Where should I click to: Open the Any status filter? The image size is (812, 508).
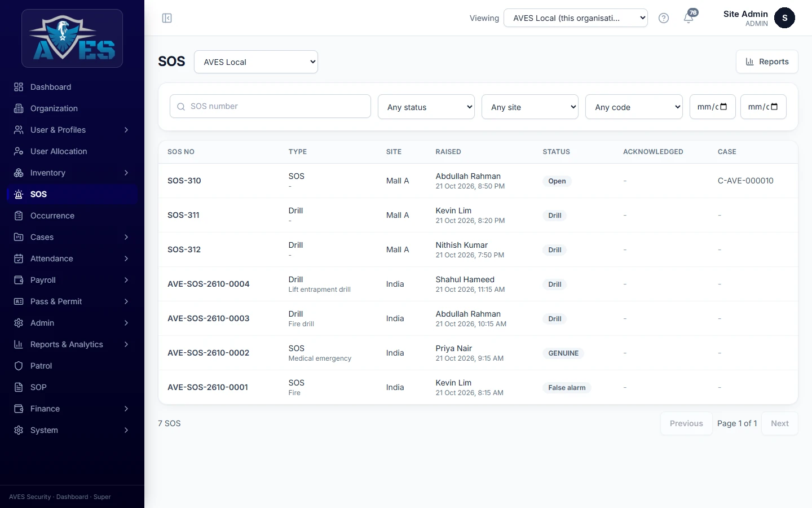coord(426,107)
